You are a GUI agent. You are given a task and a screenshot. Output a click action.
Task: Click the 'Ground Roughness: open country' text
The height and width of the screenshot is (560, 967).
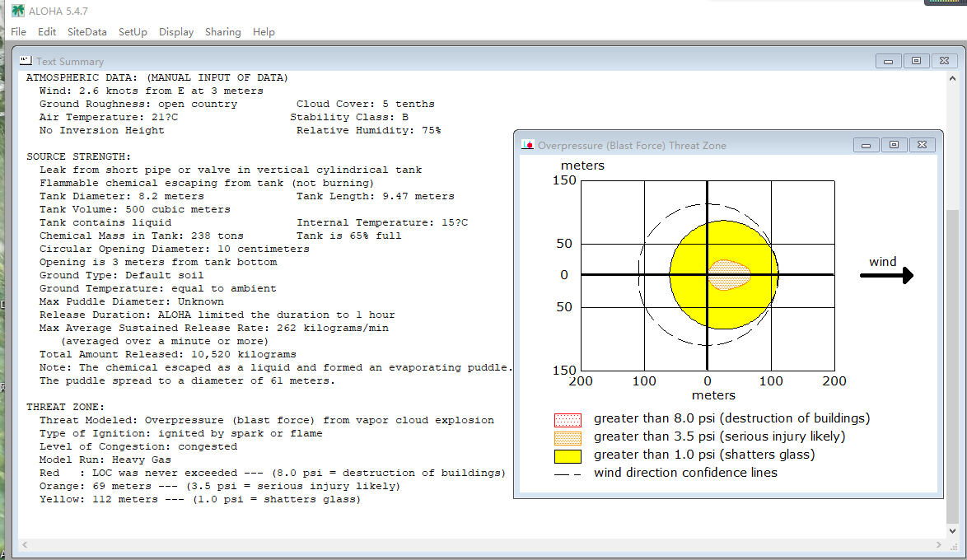[x=138, y=105]
